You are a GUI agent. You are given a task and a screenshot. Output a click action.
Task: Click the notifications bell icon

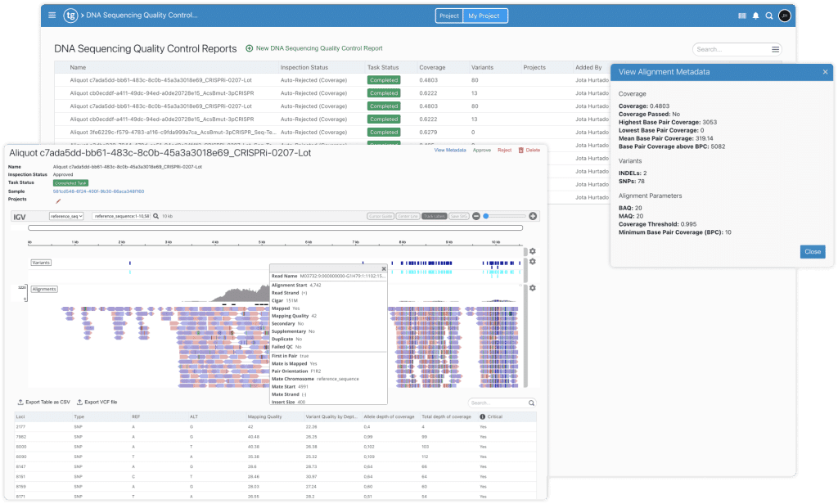[756, 16]
